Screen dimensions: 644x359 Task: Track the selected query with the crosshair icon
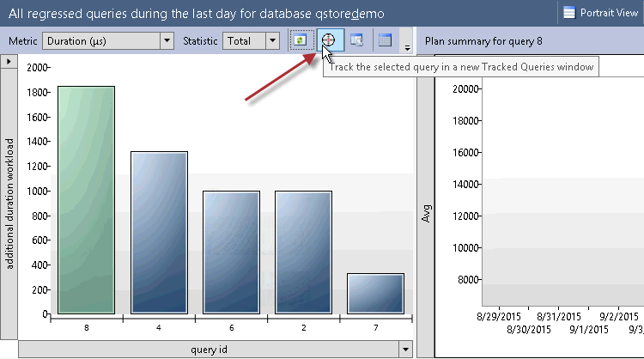click(x=329, y=40)
